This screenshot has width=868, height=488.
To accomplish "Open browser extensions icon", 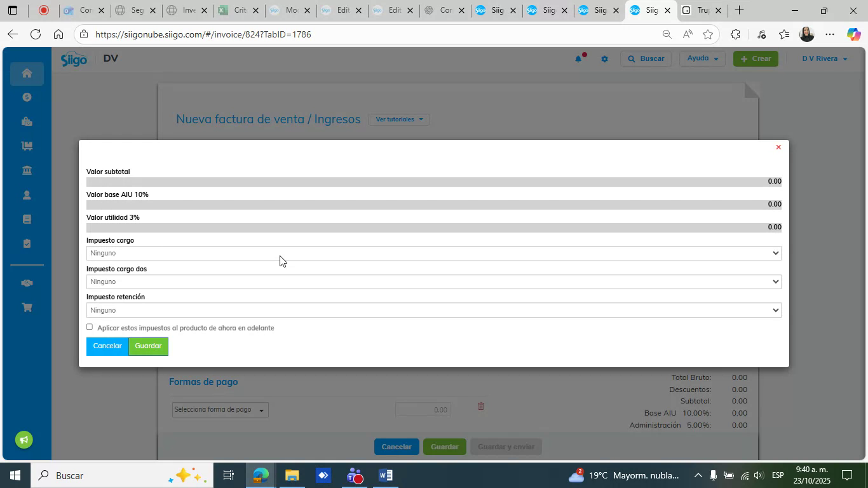I will [x=735, y=34].
